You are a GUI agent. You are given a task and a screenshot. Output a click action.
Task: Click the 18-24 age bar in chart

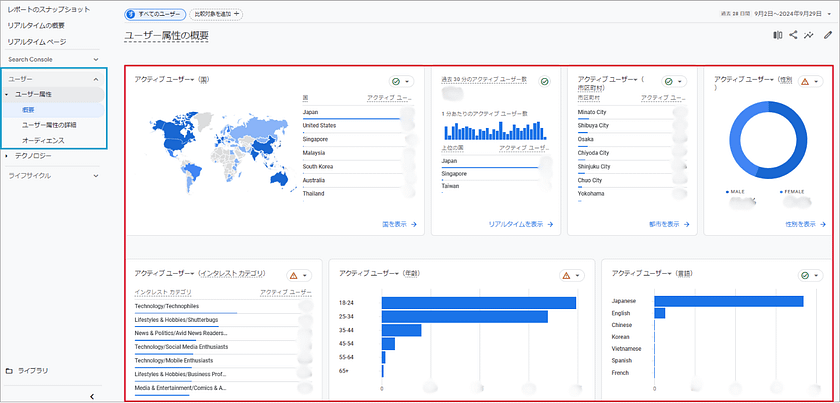click(478, 302)
